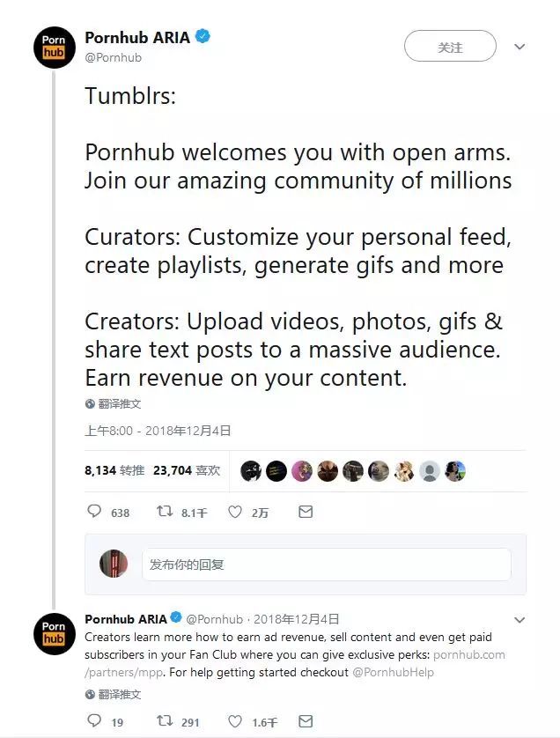Open the @PornhubHelp mention link
The height and width of the screenshot is (738, 560).
tap(393, 672)
